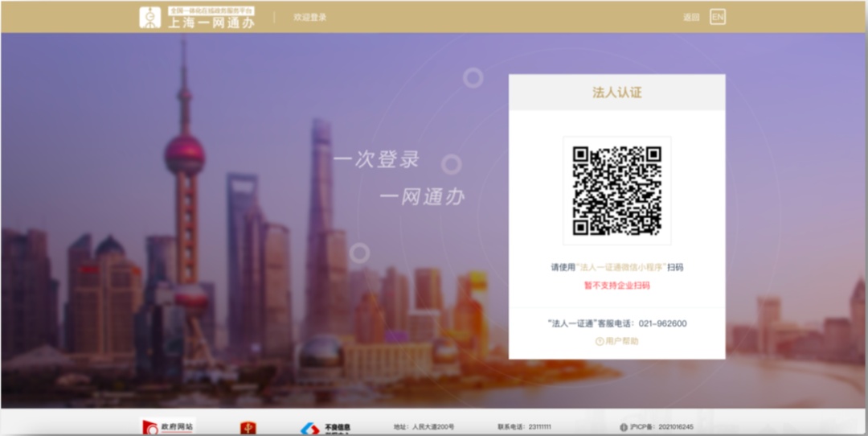This screenshot has height=436, width=868.
Task: Click the 一网通办 slogan text on banner
Action: click(x=421, y=197)
